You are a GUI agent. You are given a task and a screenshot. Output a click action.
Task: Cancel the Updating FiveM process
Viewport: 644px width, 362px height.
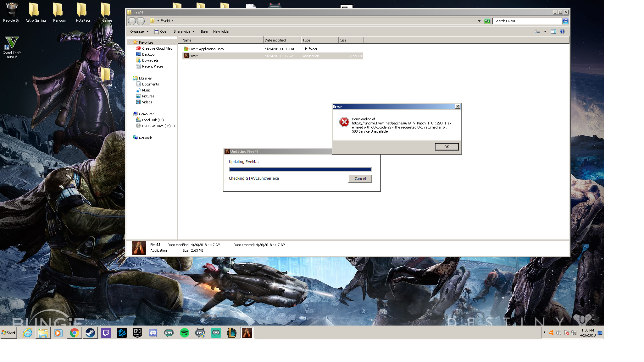[x=360, y=178]
